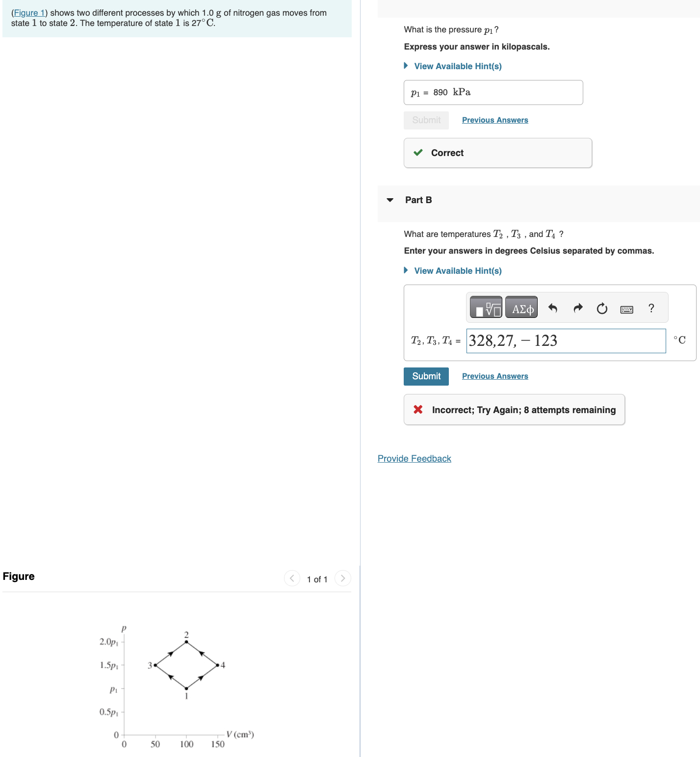Click the undo arrow in equation toolbar
700x757 pixels.
pos(553,308)
